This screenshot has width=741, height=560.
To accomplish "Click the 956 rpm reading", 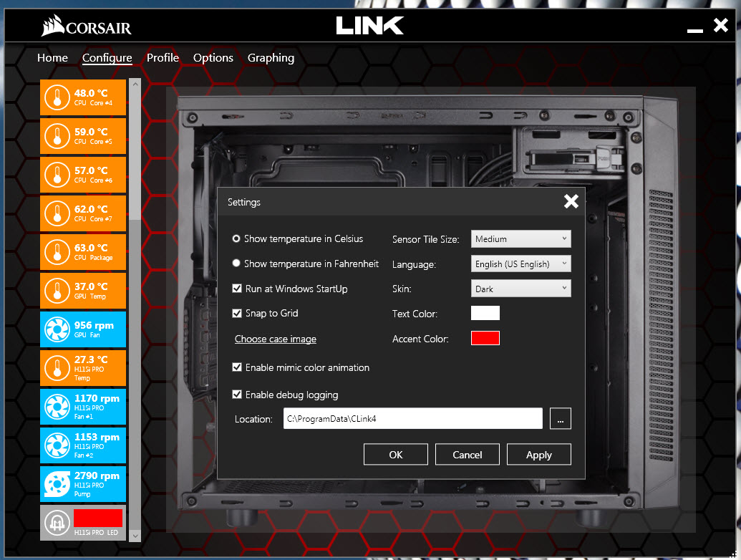I will click(94, 325).
